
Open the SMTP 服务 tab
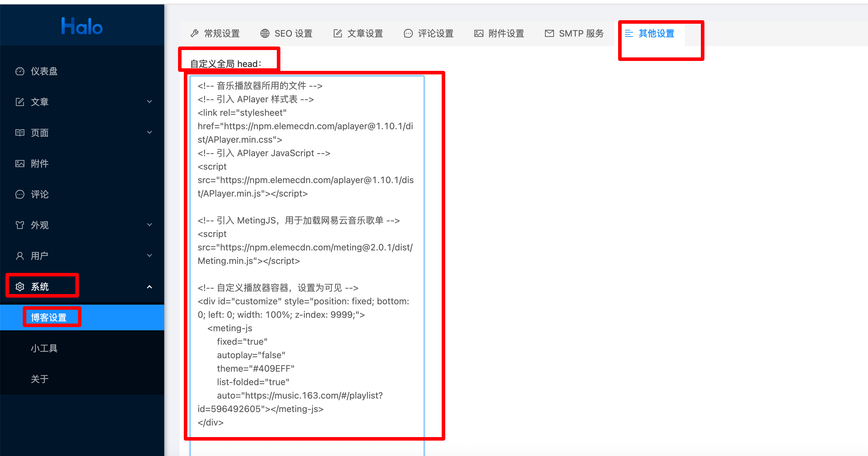(x=574, y=33)
